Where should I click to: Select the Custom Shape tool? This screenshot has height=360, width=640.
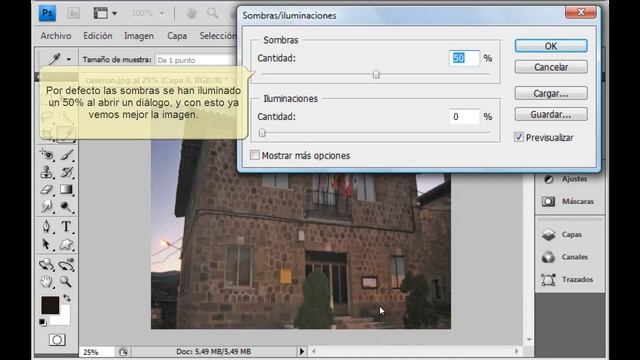[67, 244]
